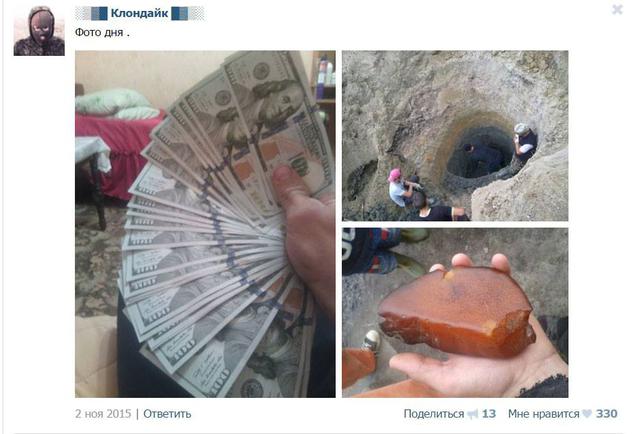Click the Мне нравится like button

pyautogui.click(x=543, y=414)
